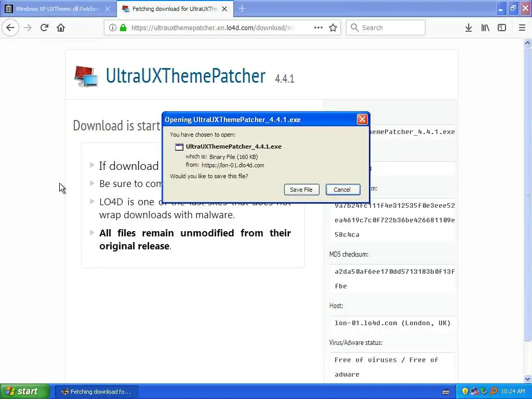Open a new tab with plus

[242, 8]
